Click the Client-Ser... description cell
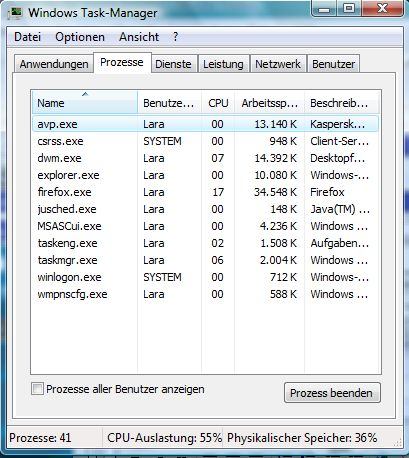 (x=339, y=141)
